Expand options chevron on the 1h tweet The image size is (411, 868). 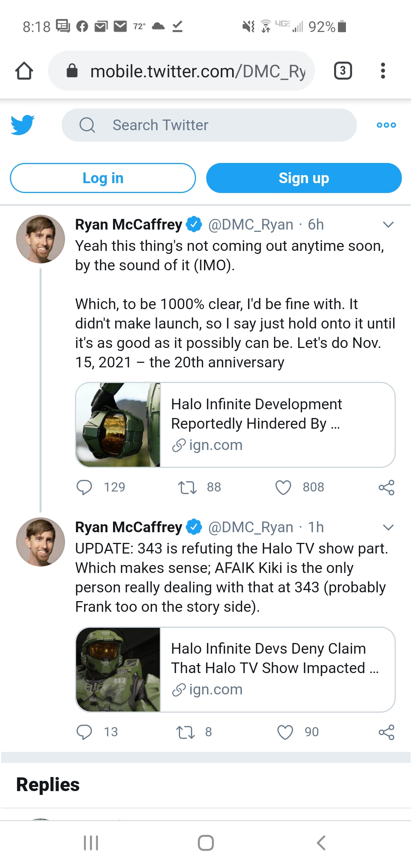388,527
